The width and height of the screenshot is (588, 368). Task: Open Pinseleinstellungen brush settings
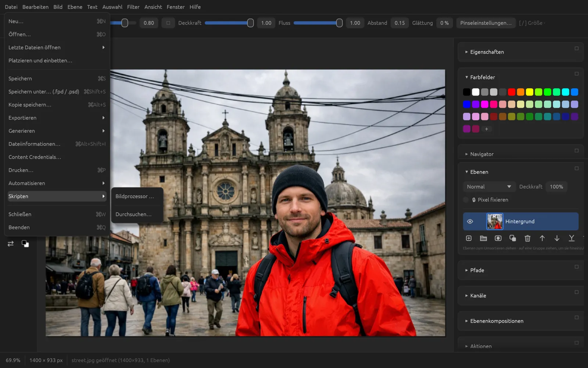click(485, 23)
